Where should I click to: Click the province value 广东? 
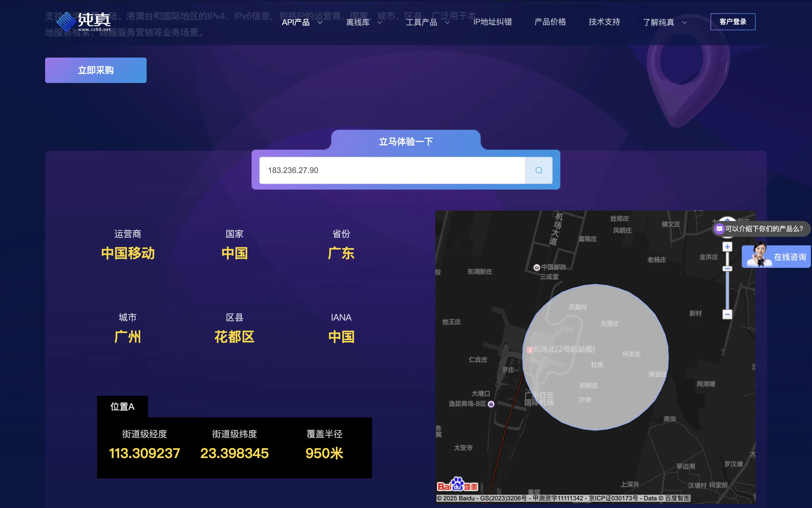pos(341,253)
